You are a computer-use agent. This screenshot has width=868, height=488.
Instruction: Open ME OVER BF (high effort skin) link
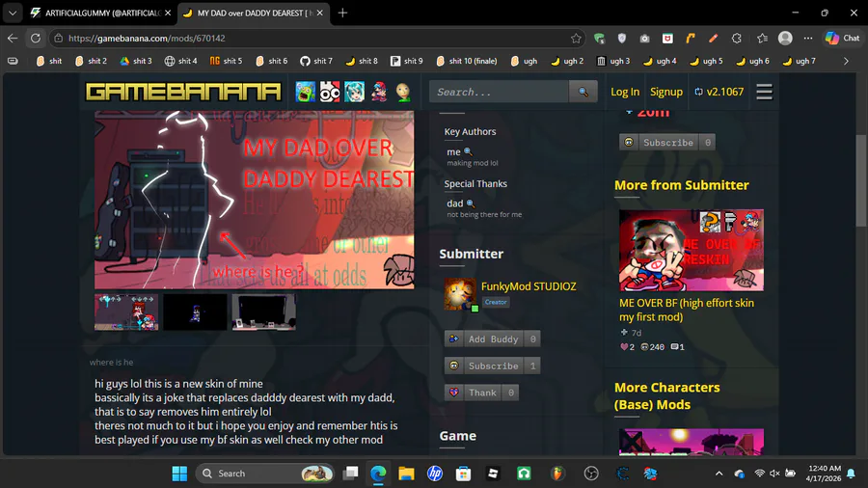687,310
